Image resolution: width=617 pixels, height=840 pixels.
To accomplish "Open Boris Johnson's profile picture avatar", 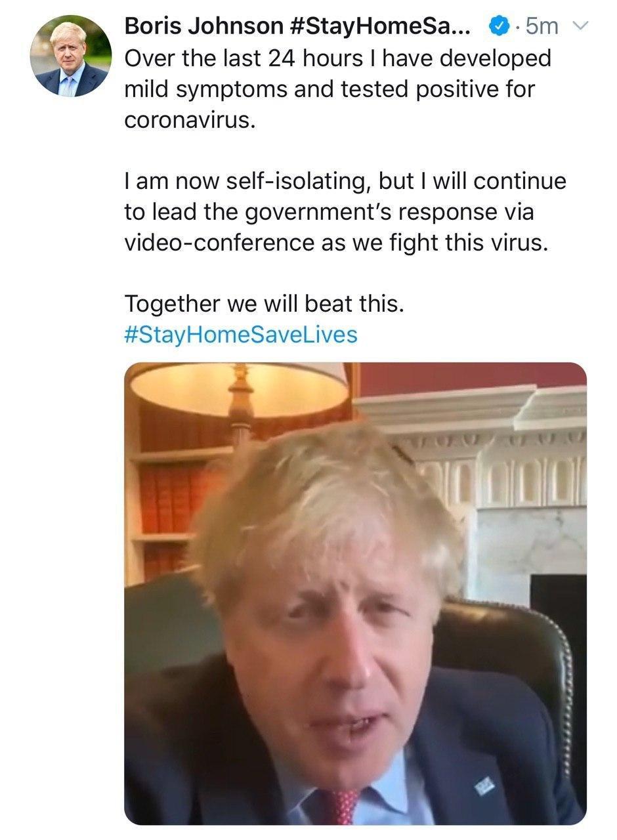I will [x=70, y=56].
